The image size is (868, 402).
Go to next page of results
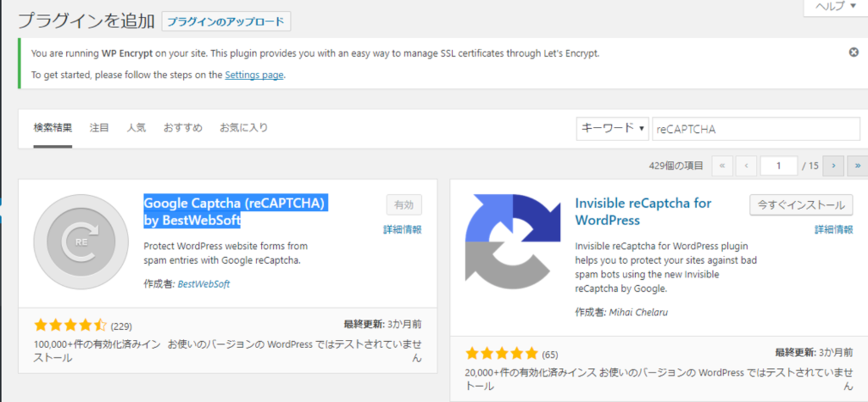[x=833, y=166]
